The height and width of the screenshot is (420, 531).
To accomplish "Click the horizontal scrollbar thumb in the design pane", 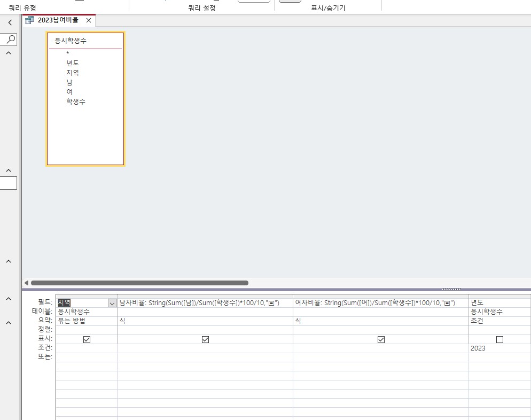I will (x=139, y=283).
